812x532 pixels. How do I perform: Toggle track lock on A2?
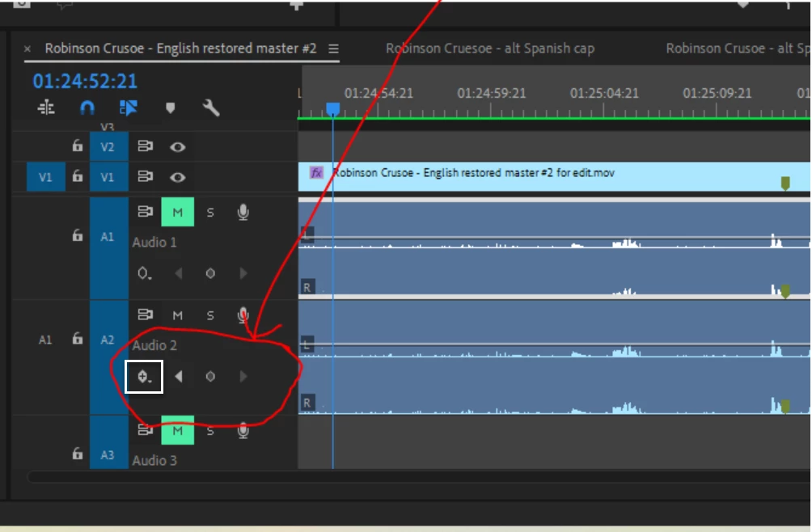coord(77,339)
